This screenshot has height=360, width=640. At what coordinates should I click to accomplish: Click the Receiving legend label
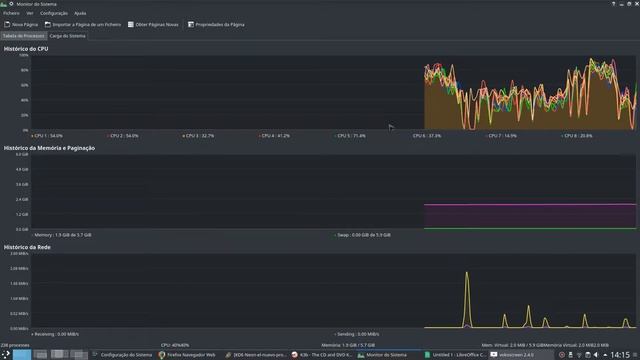(56, 334)
